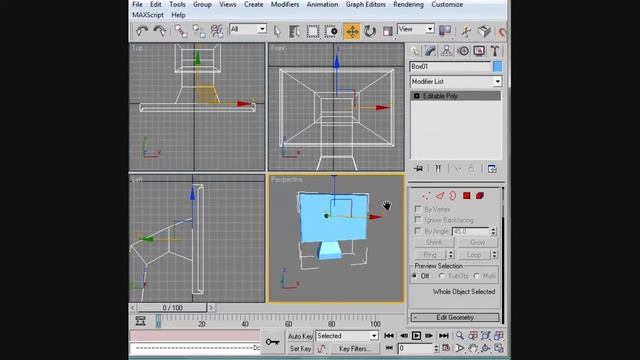Collapse the Edit Geometry rollout
This screenshot has width=640, height=360.
[x=455, y=318]
